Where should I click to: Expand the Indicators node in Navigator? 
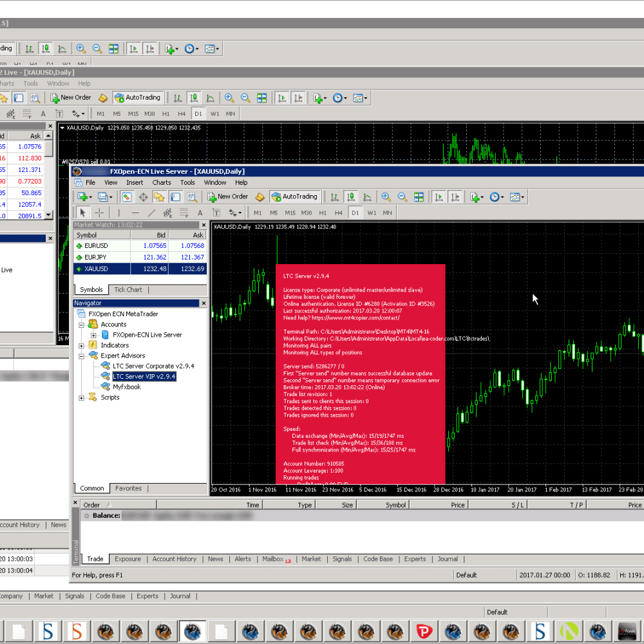pyautogui.click(x=81, y=346)
